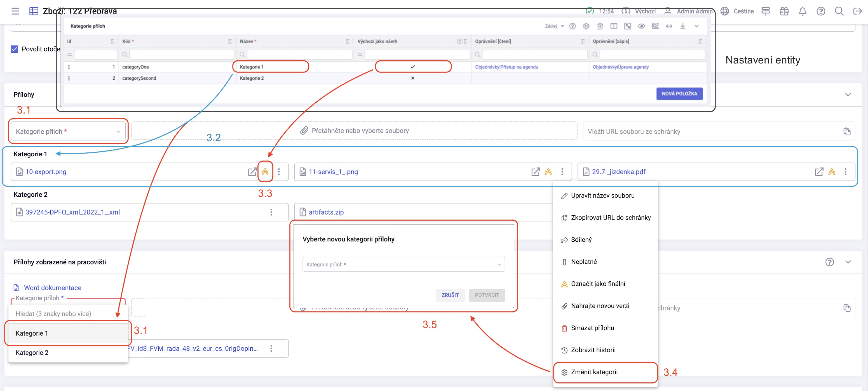Click final marker icon on 11-servis_1_.png
Screen dimensions: 868x391
[548, 172]
